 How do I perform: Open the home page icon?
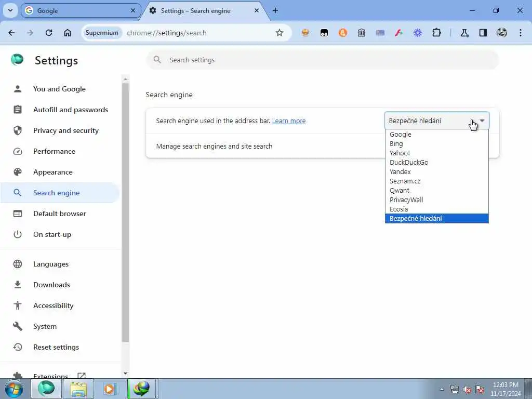pyautogui.click(x=68, y=33)
